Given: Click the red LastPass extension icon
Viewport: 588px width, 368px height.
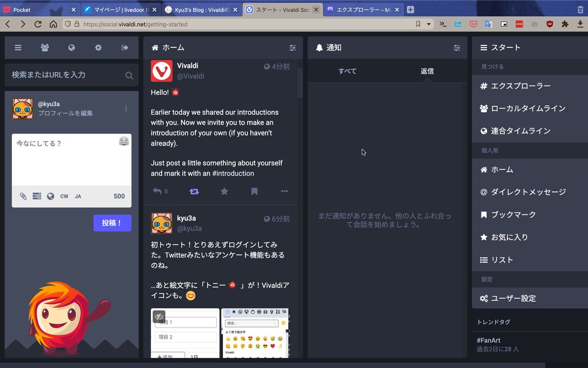Looking at the screenshot, I should coord(519,24).
